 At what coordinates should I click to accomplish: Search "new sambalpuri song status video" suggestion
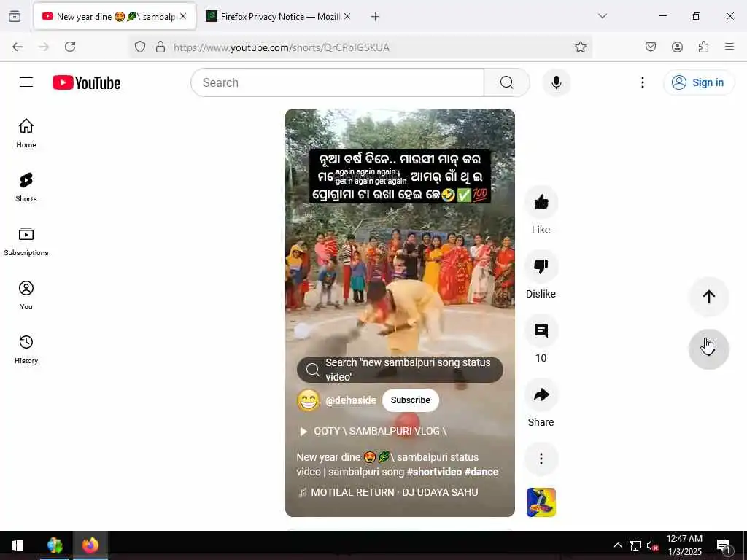[x=400, y=370]
